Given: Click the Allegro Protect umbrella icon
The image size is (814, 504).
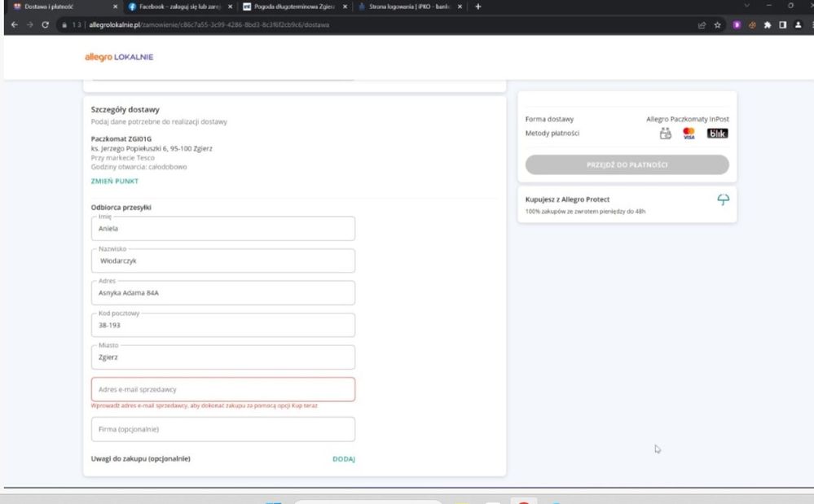Looking at the screenshot, I should click(724, 199).
